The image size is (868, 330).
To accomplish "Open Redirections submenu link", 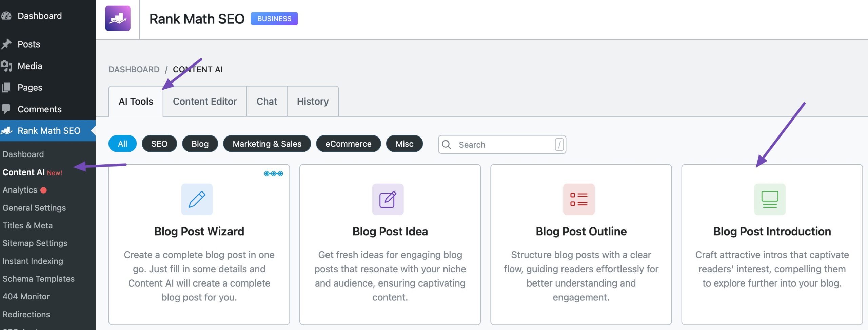I will [26, 314].
